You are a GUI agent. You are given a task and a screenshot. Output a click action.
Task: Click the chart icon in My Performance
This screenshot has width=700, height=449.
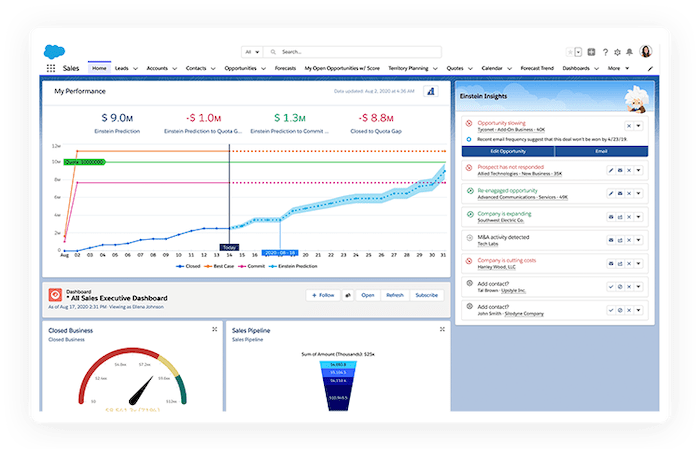tap(431, 92)
